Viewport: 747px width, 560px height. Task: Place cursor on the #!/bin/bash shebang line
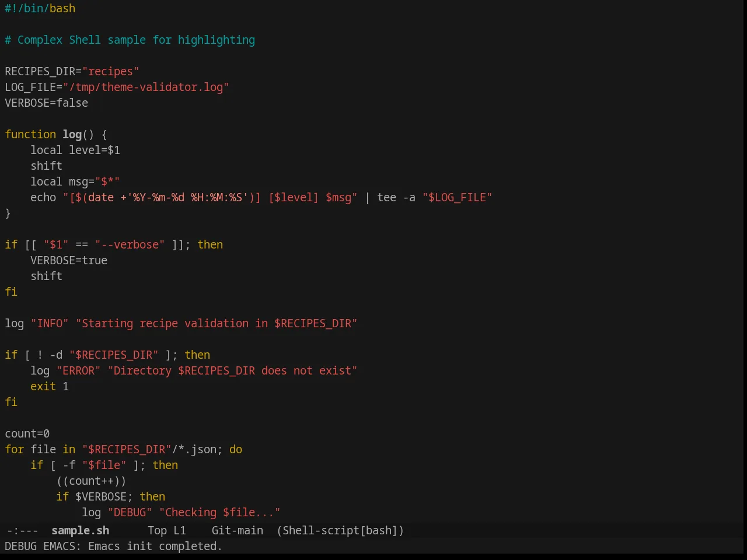click(40, 8)
